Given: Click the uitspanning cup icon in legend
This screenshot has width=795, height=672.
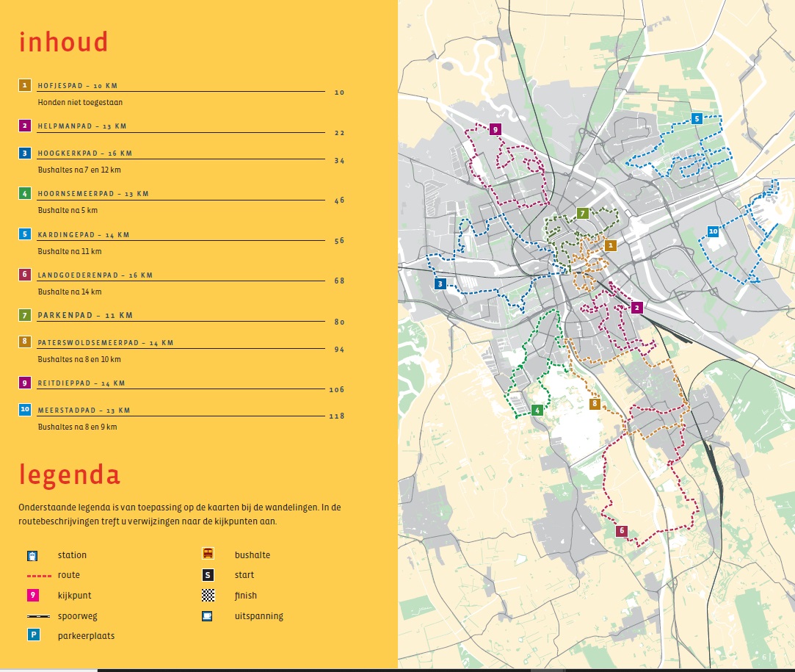Looking at the screenshot, I should [x=208, y=616].
